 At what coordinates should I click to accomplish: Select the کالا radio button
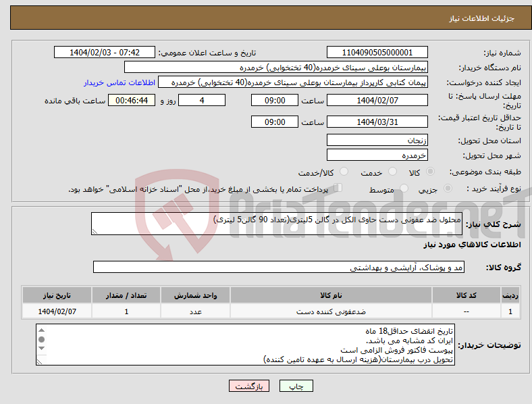430,172
